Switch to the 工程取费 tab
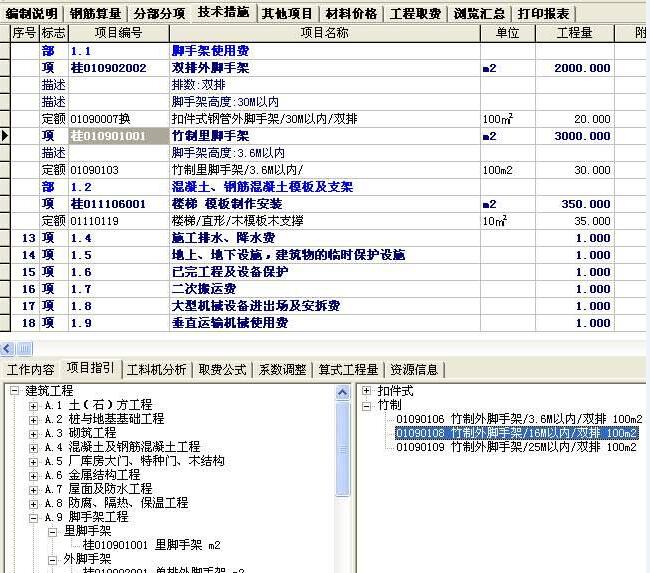This screenshot has height=573, width=650. point(415,13)
